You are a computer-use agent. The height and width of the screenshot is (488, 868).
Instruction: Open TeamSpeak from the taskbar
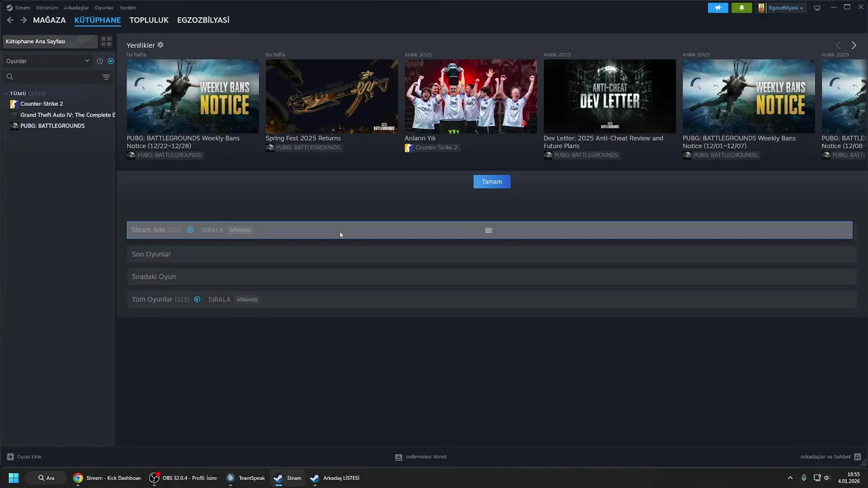[x=245, y=478]
